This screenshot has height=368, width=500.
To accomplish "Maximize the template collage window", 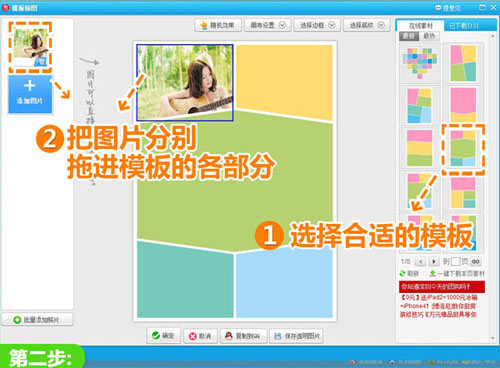I will point(482,7).
